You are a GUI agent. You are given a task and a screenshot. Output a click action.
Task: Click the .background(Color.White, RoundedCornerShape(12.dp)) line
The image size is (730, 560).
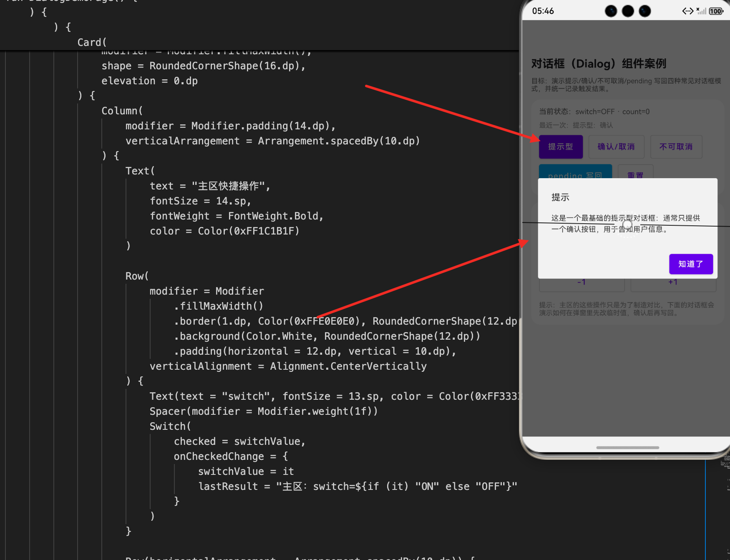(327, 336)
